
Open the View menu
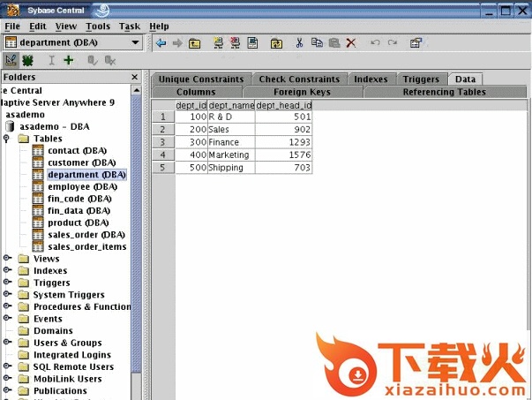click(x=66, y=26)
